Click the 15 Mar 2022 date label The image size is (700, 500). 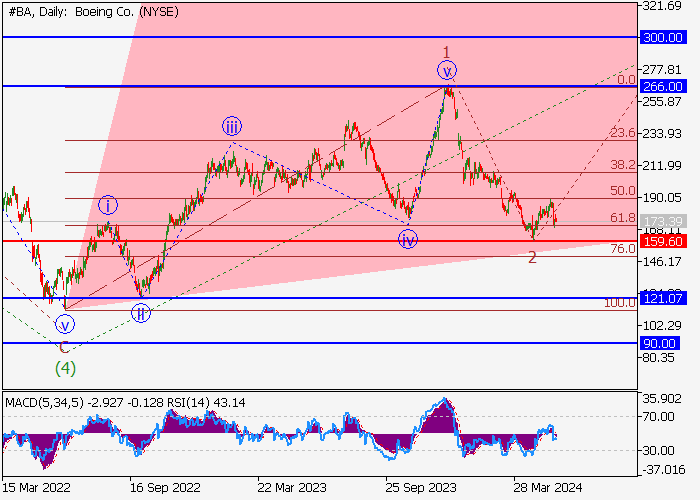click(x=36, y=488)
